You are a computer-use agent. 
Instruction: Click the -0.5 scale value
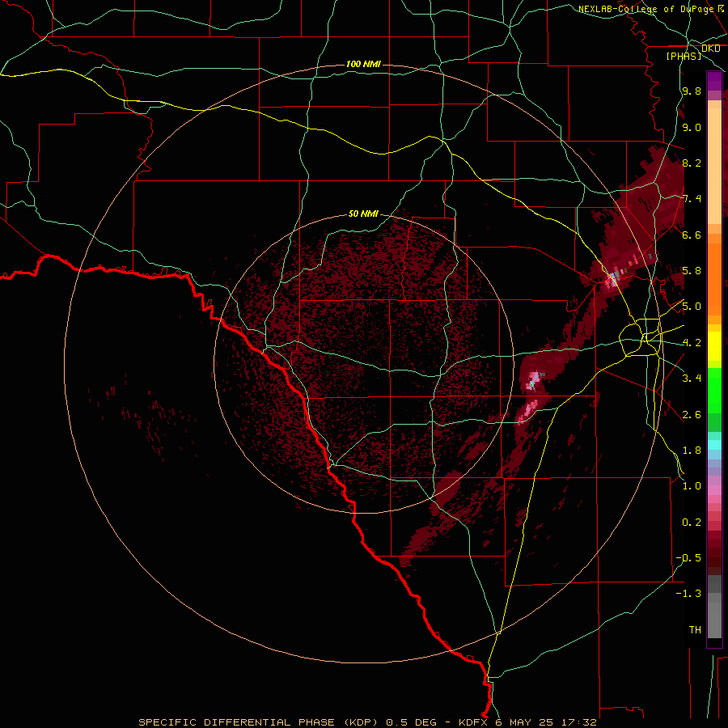[x=688, y=558]
